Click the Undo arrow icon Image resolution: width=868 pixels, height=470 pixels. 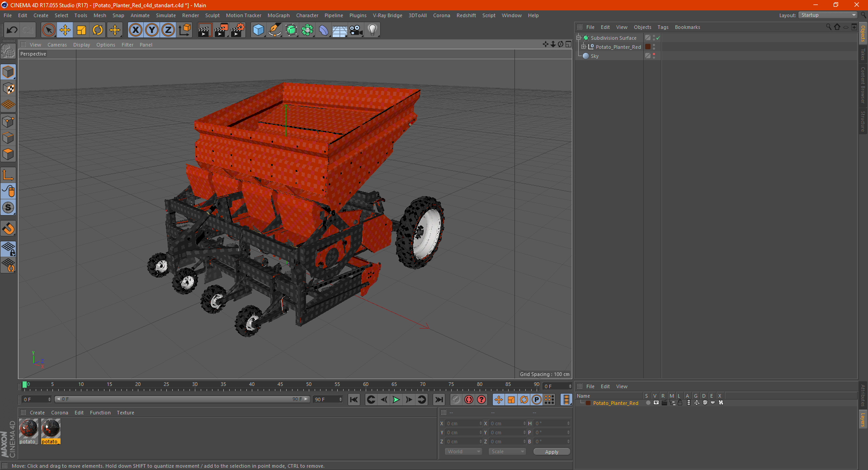[12, 30]
